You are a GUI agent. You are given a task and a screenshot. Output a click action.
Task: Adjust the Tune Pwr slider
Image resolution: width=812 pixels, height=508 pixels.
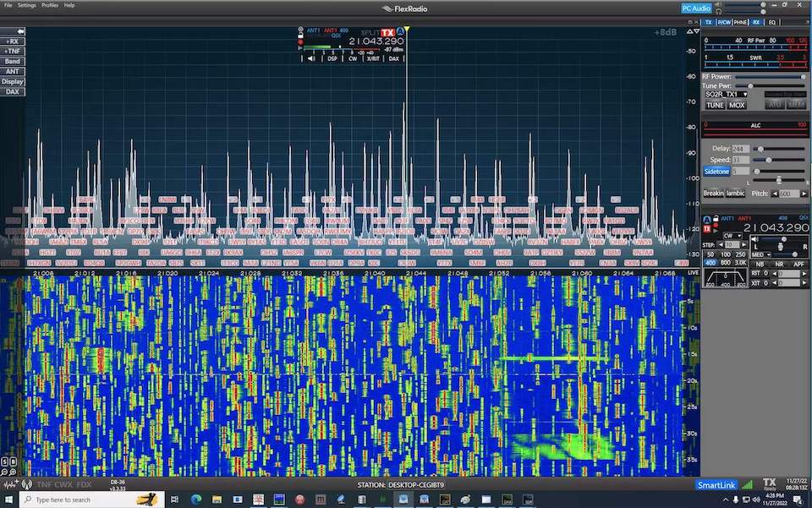point(770,86)
